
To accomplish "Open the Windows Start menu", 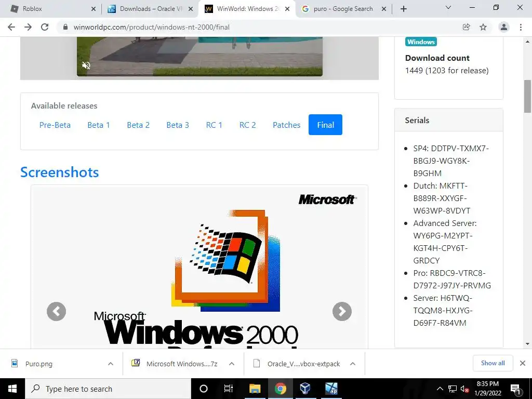I will [x=12, y=389].
